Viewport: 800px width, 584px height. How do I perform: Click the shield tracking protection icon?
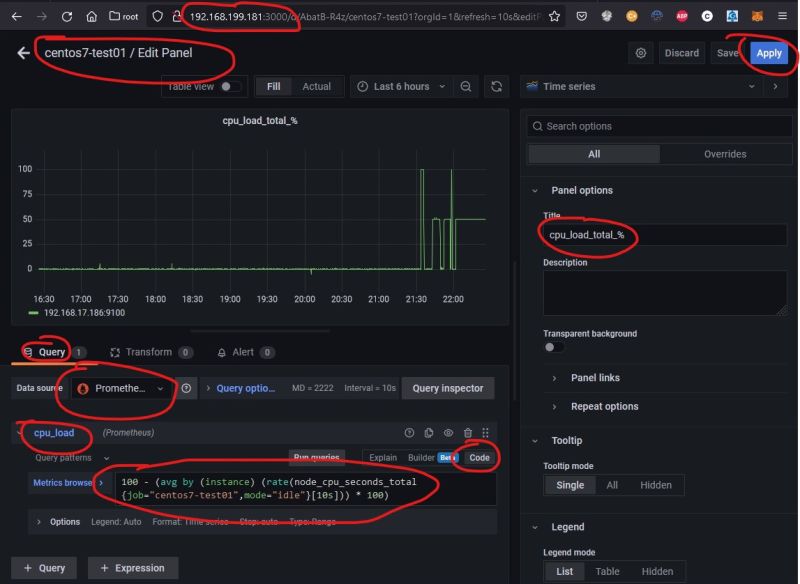point(158,16)
